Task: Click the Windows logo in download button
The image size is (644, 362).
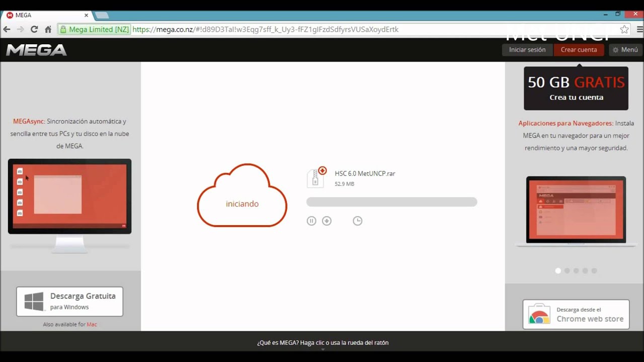Action: point(34,302)
